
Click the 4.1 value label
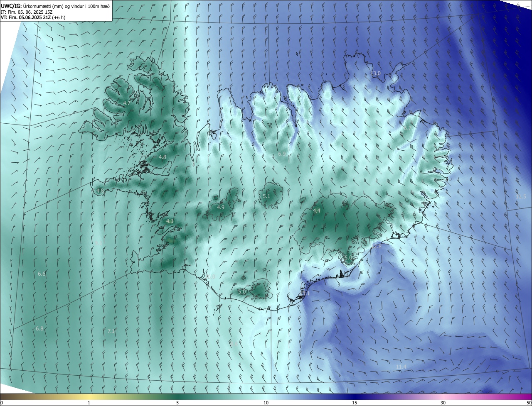coord(170,222)
